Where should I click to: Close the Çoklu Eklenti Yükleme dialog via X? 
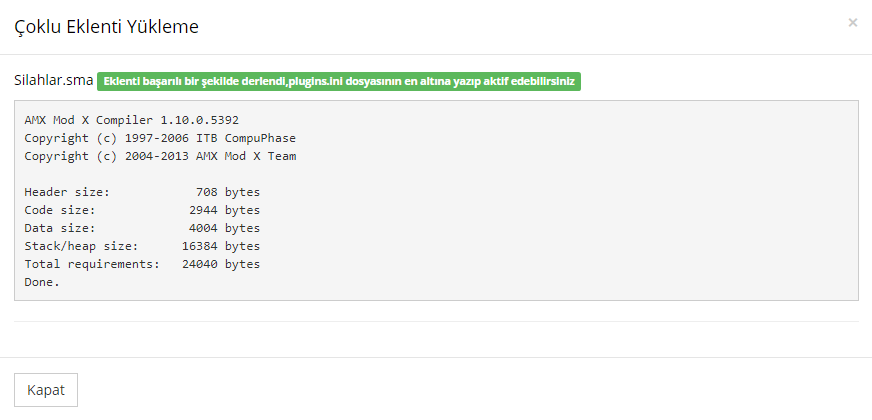click(853, 23)
